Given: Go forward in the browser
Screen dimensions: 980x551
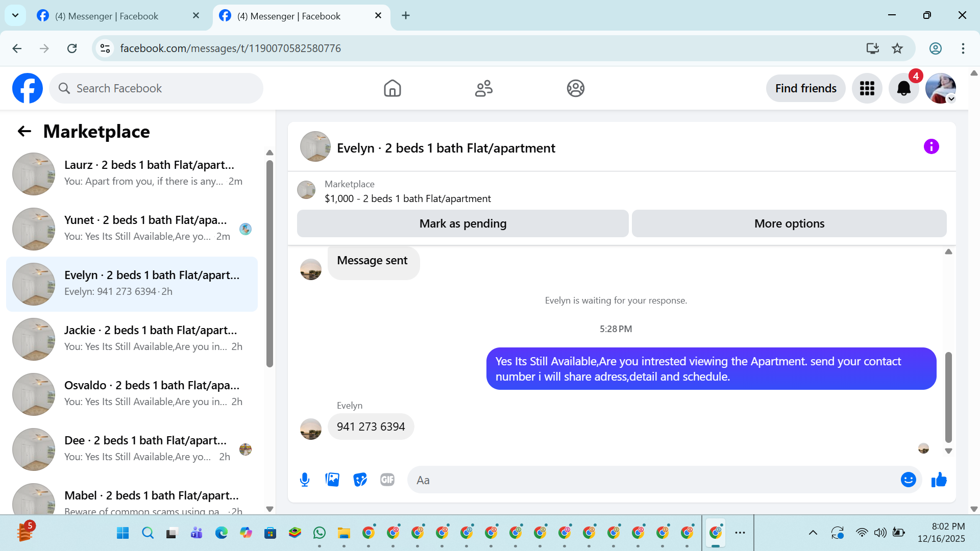Looking at the screenshot, I should [44, 48].
